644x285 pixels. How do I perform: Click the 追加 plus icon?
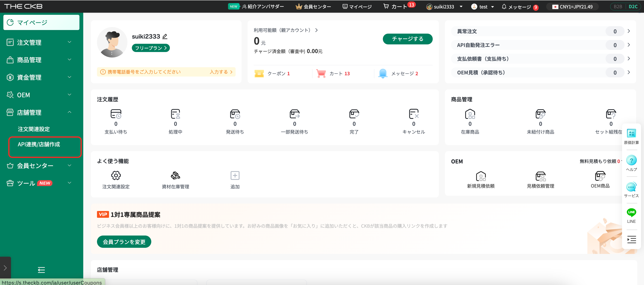tap(235, 175)
